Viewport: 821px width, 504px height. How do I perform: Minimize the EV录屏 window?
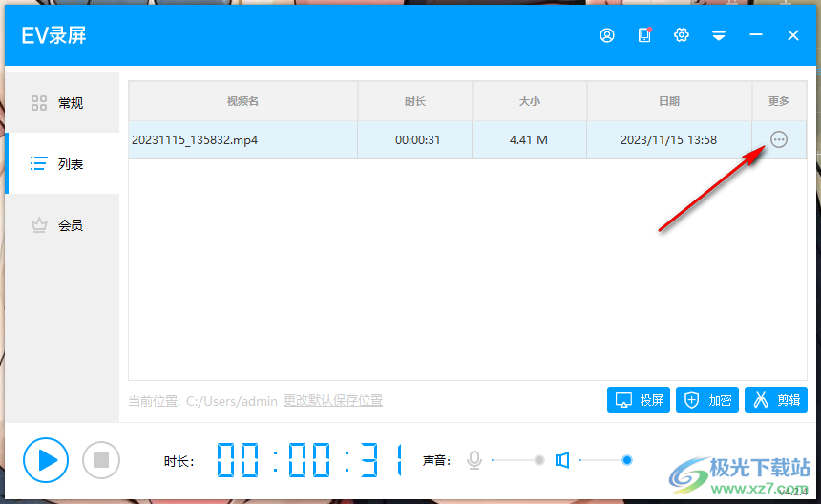755,35
